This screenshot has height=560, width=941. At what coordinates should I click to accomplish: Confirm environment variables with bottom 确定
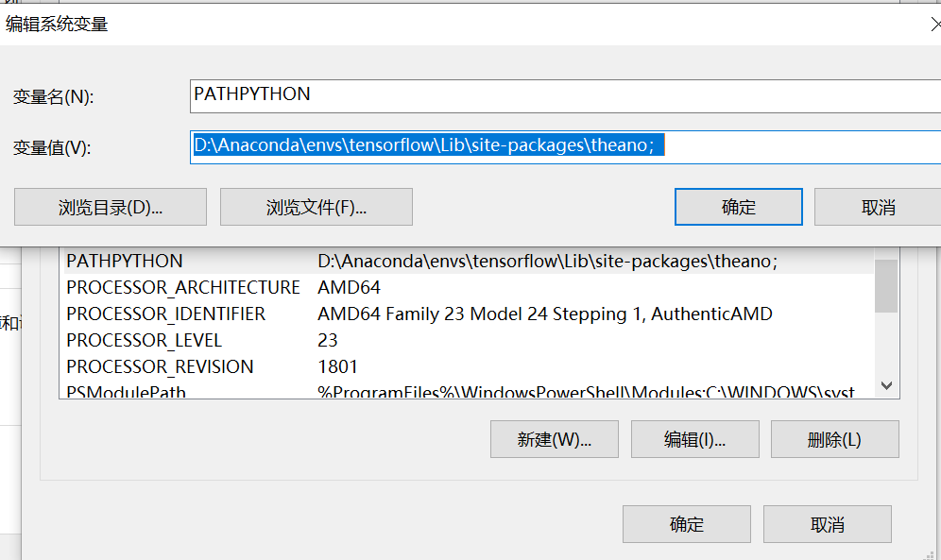pyautogui.click(x=687, y=524)
